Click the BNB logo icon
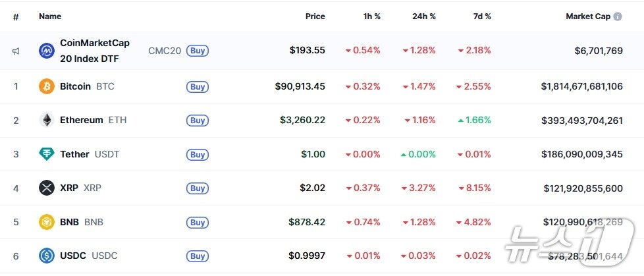The width and height of the screenshot is (644, 276). [47, 222]
